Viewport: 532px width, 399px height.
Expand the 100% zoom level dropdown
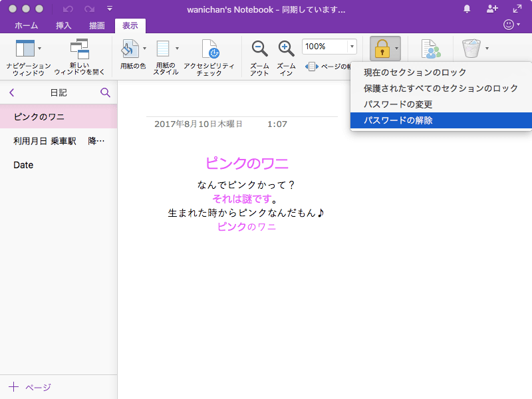(350, 47)
